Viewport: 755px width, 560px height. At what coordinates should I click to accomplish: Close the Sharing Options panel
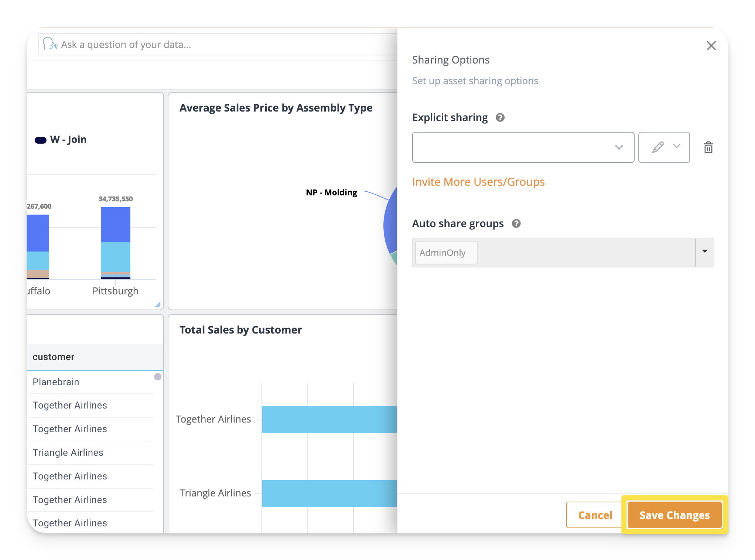click(x=711, y=46)
